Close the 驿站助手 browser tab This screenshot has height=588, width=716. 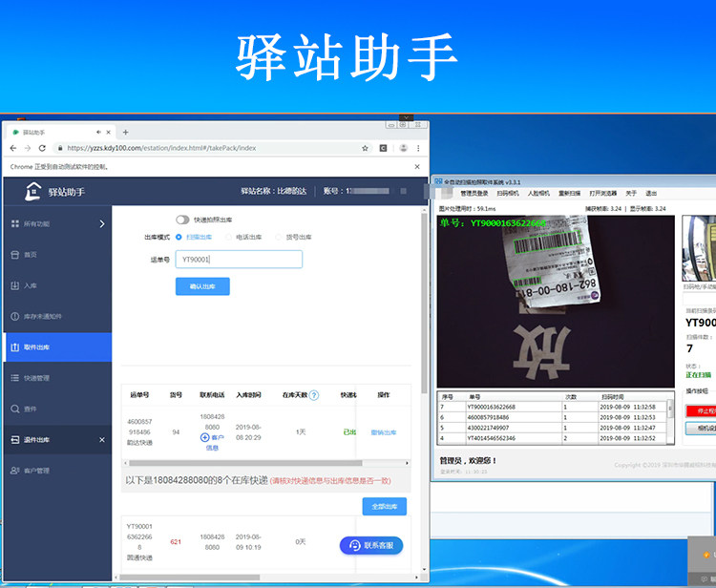109,132
